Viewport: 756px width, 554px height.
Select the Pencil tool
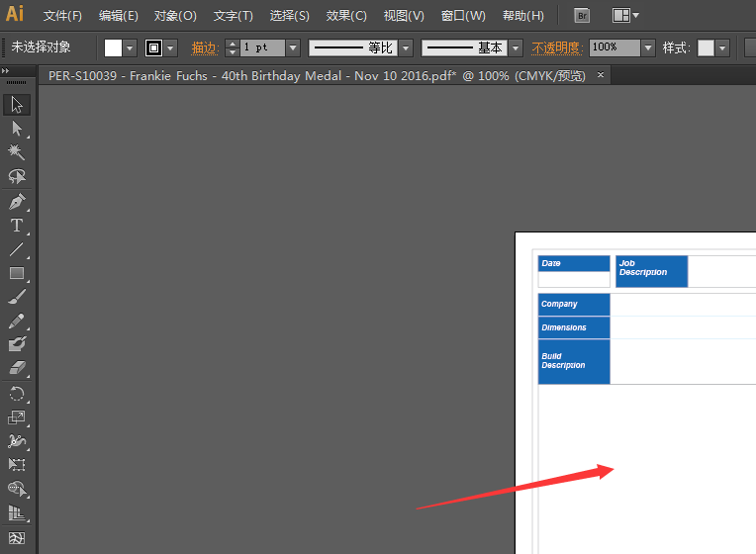pos(17,322)
